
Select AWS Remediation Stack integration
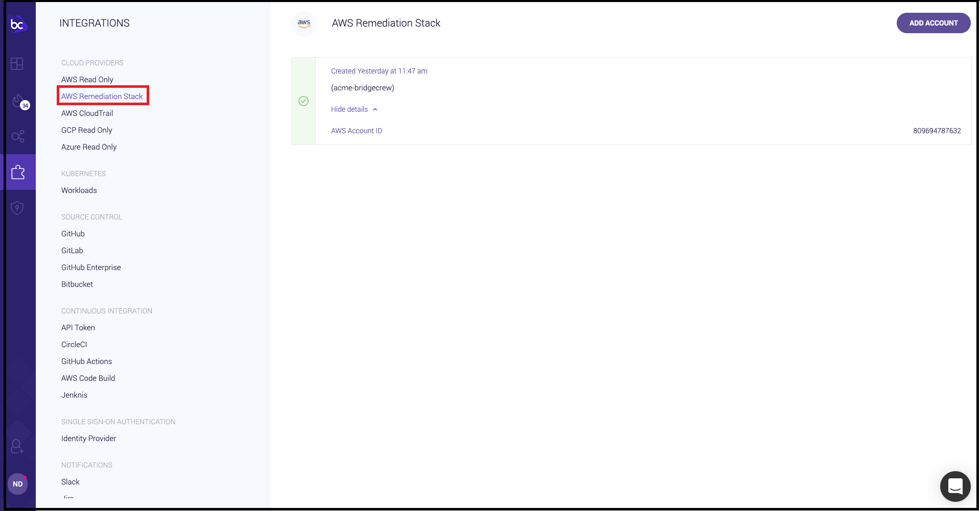tap(102, 96)
